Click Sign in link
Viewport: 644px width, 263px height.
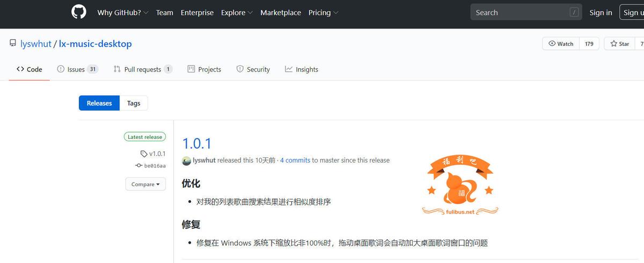click(x=601, y=12)
